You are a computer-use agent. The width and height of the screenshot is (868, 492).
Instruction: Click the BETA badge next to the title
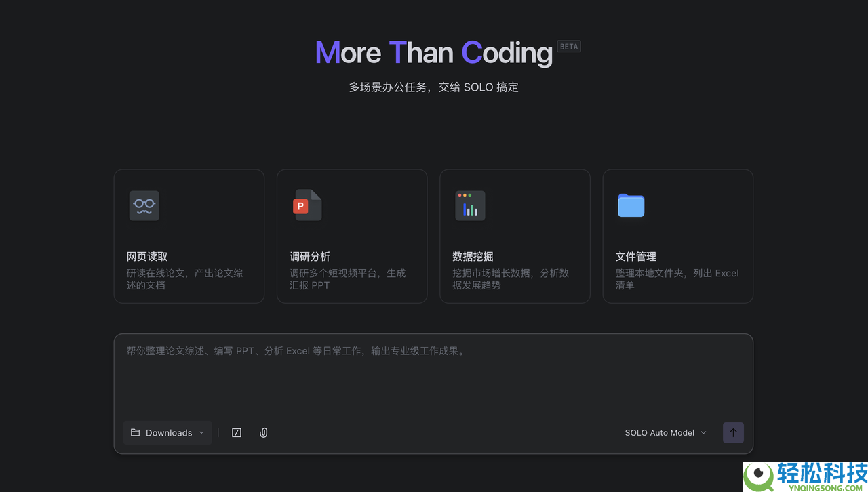coord(568,46)
